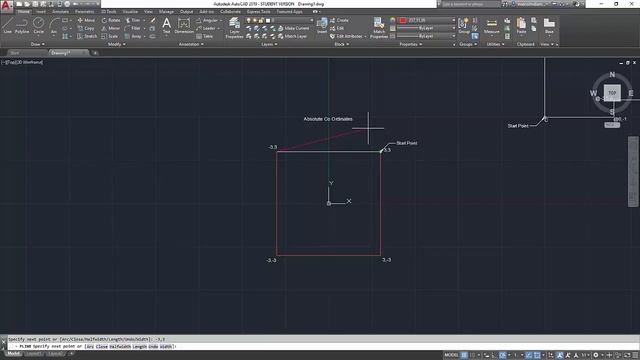Expand the Properties panel
The width and height of the screenshot is (640, 360).
pos(411,44)
